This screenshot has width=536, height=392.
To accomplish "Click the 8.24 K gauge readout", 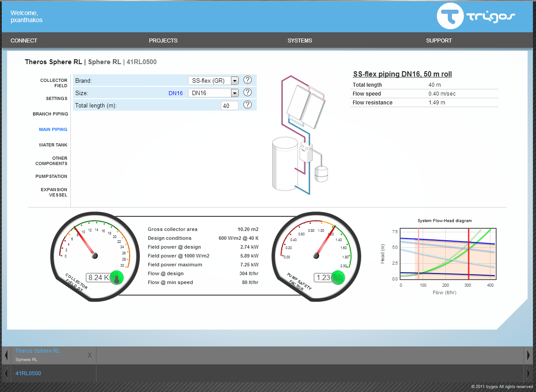I will (x=98, y=277).
